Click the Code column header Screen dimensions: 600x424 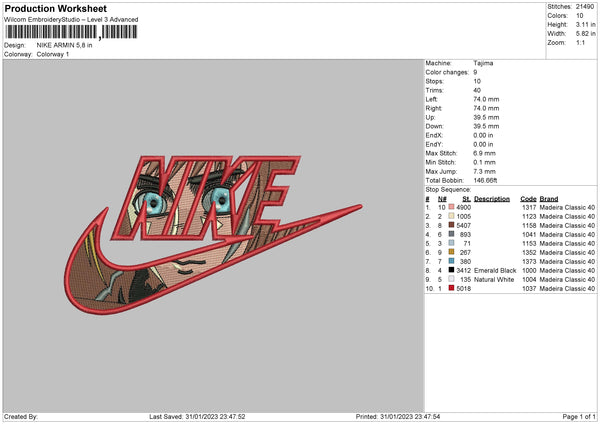(528, 199)
